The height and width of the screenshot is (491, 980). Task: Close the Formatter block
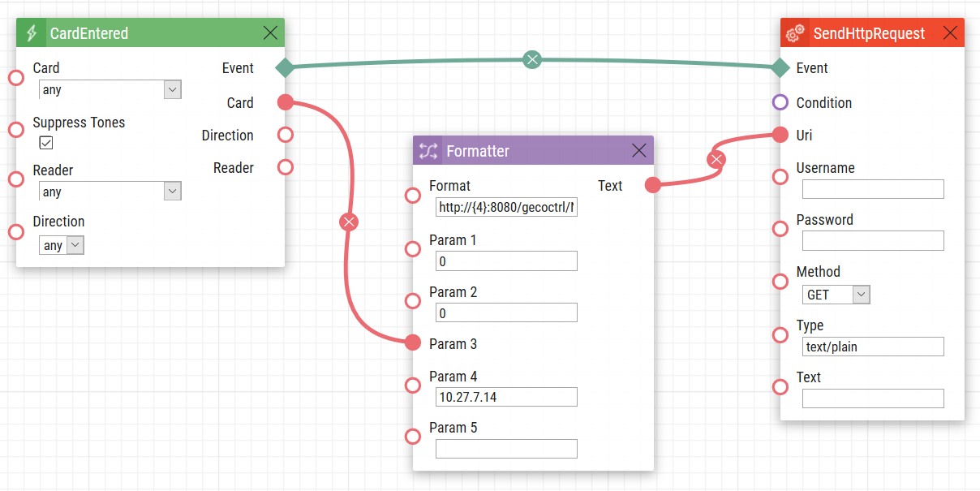[639, 150]
